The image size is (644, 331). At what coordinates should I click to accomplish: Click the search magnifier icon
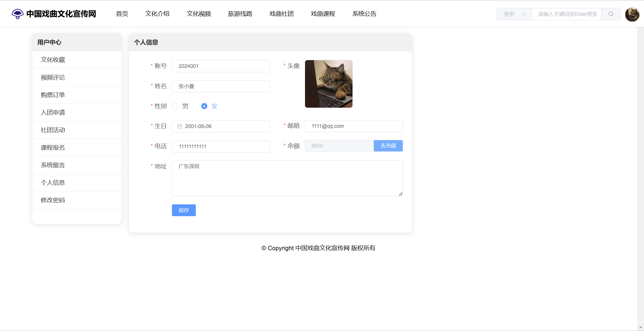pyautogui.click(x=611, y=14)
